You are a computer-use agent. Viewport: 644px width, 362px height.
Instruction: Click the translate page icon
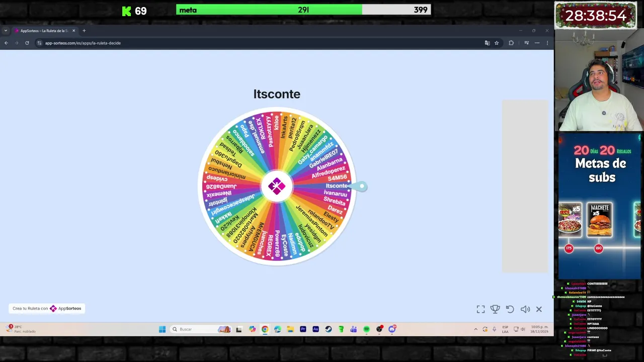pos(487,43)
